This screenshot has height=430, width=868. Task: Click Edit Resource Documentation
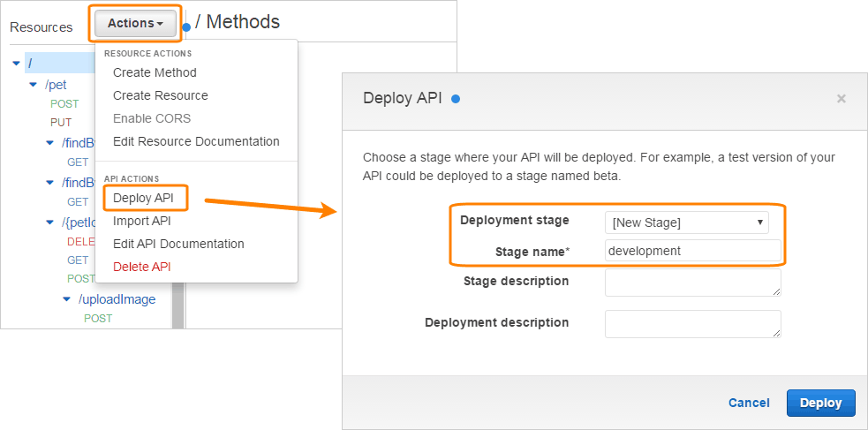pyautogui.click(x=196, y=141)
